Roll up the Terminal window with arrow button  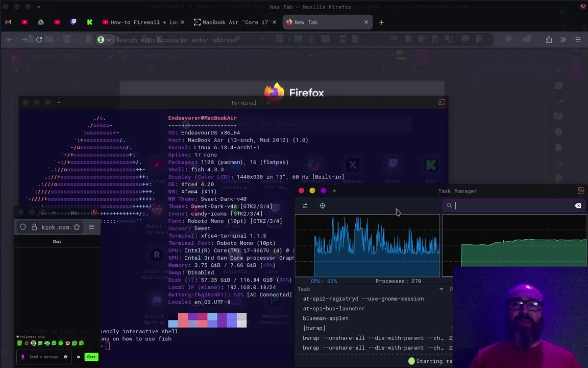59,102
